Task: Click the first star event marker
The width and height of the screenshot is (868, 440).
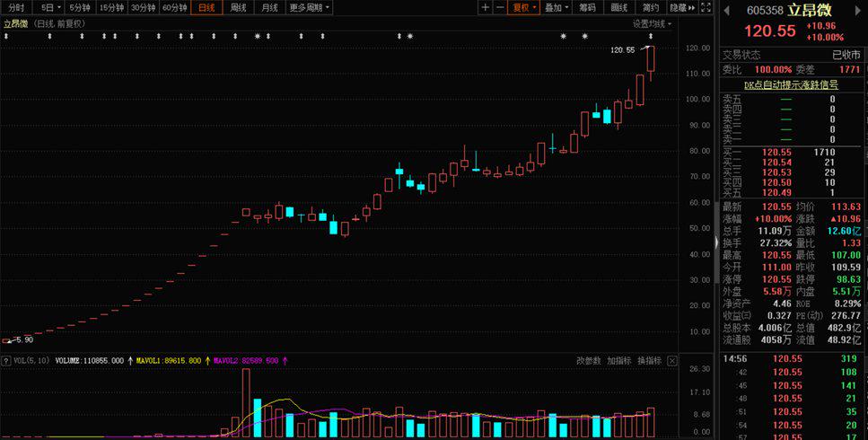Action: pyautogui.click(x=257, y=37)
